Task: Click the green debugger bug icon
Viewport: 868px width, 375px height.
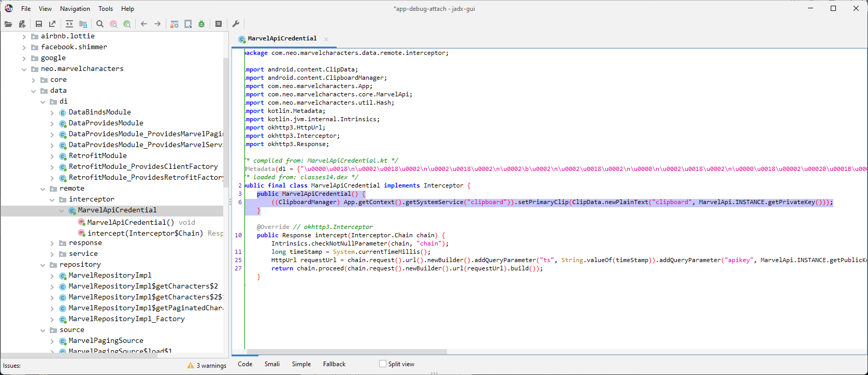Action: tap(201, 24)
